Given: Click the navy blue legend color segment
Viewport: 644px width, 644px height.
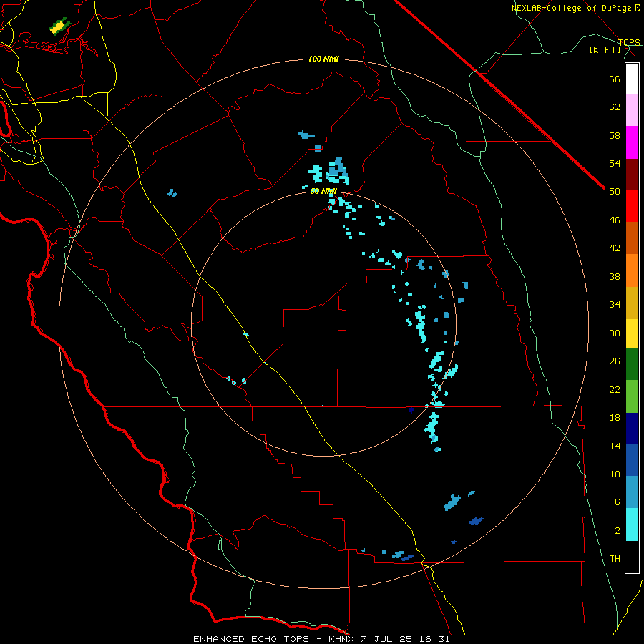Looking at the screenshot, I should (x=632, y=429).
